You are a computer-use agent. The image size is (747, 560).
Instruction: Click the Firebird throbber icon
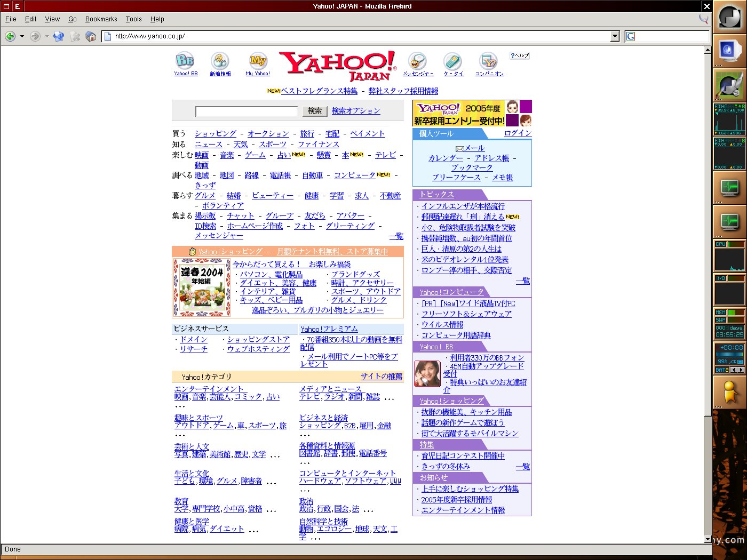coord(704,19)
